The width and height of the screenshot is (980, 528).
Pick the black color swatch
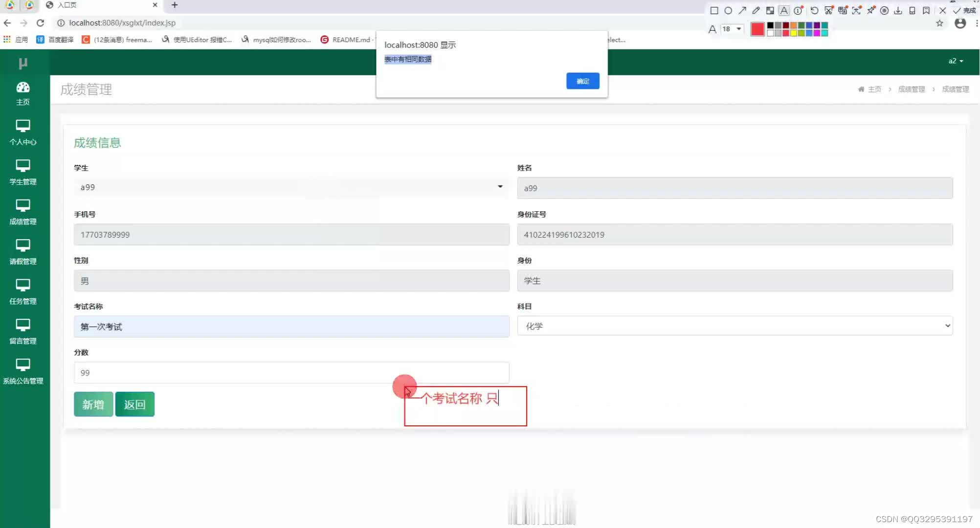tap(770, 25)
